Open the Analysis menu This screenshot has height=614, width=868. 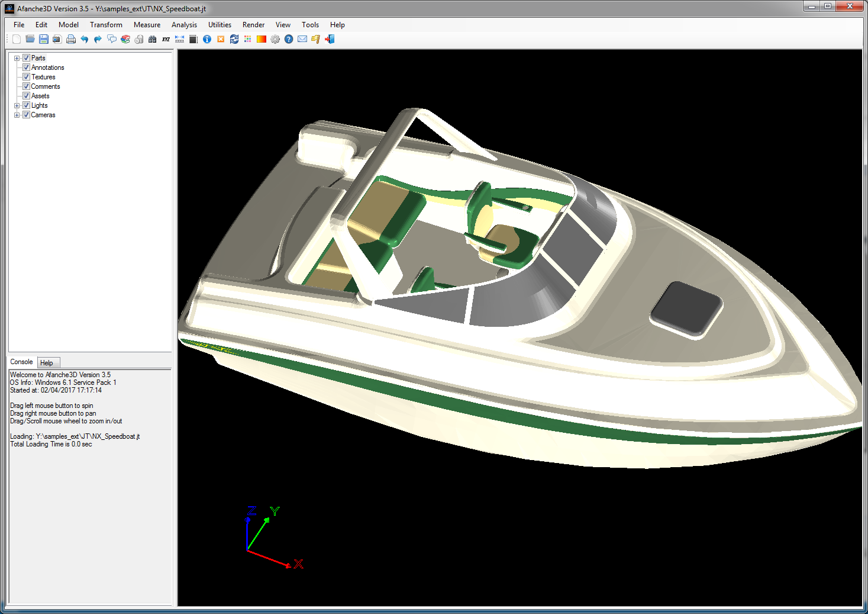pyautogui.click(x=184, y=25)
